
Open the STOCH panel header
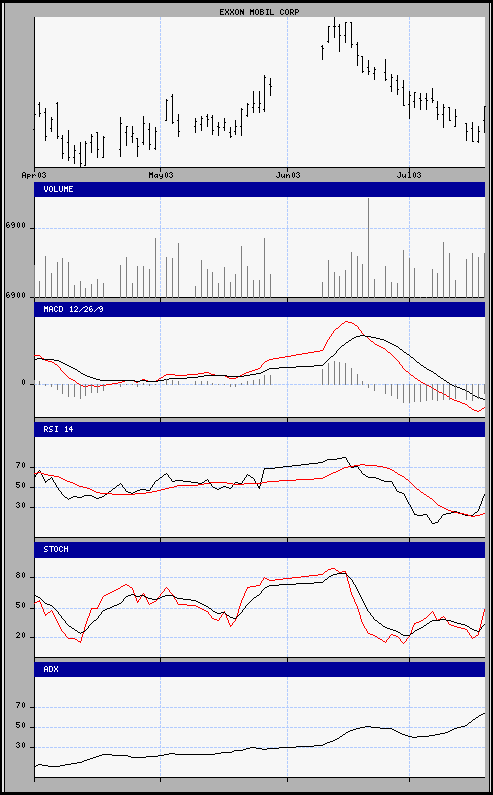click(259, 549)
